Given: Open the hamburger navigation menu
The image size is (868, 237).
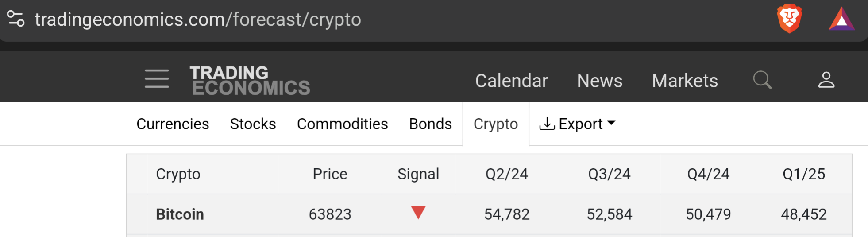Looking at the screenshot, I should pos(157,79).
